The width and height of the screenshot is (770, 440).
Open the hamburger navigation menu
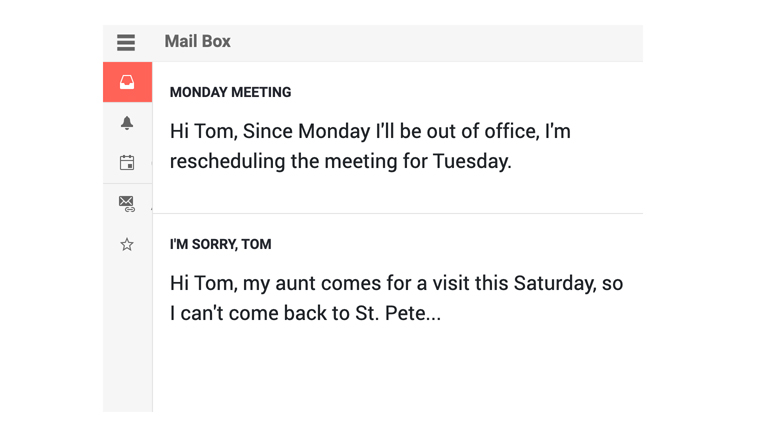point(126,42)
